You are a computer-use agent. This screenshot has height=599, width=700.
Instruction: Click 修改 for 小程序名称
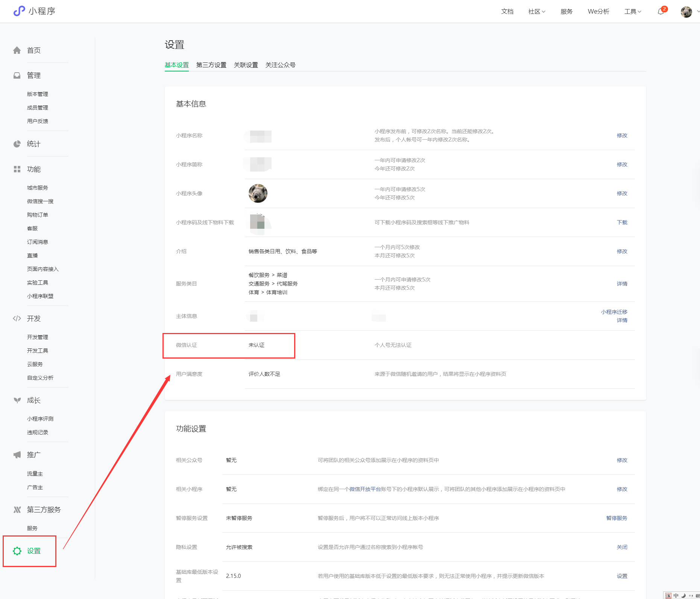point(622,135)
